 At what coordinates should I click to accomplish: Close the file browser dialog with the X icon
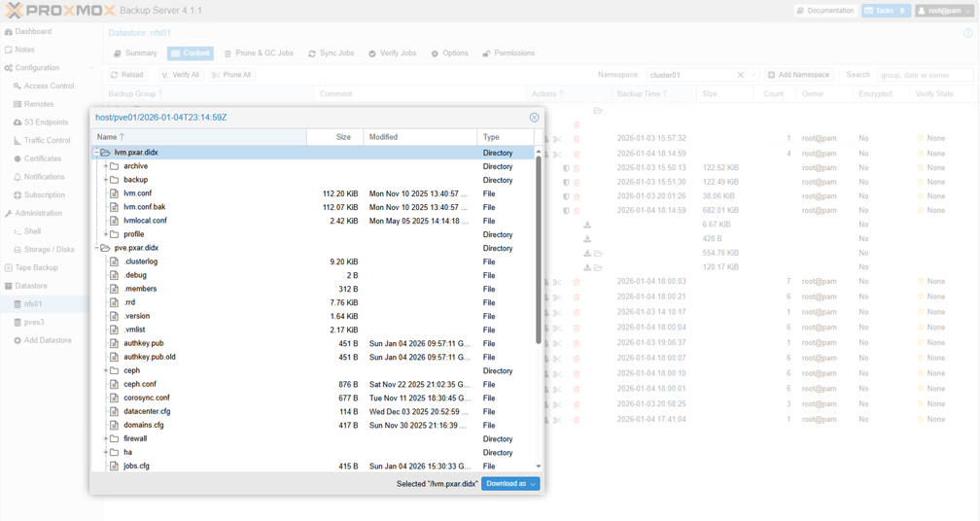pos(535,118)
